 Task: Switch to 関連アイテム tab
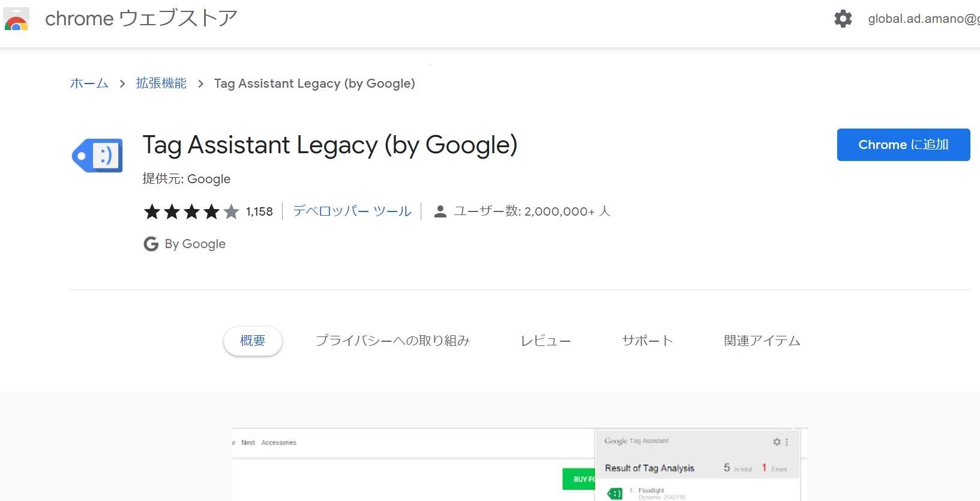(762, 341)
